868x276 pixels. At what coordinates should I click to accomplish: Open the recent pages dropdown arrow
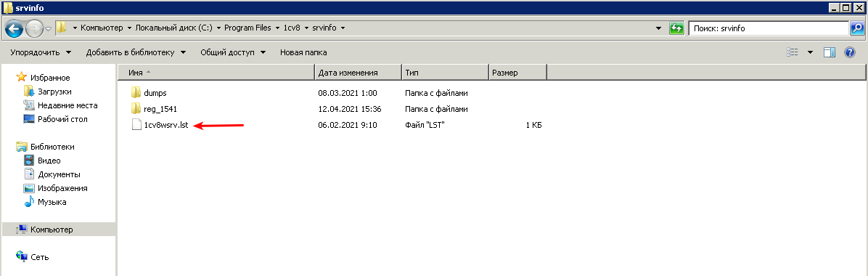pos(48,28)
